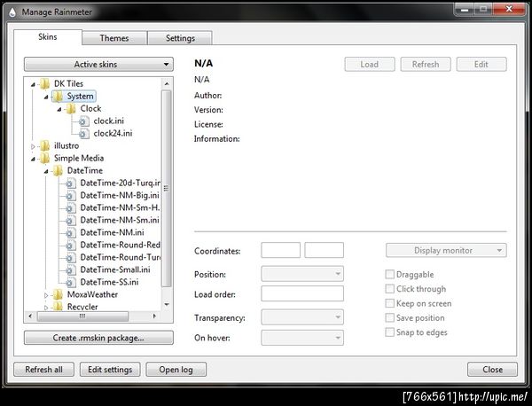Open the Active skins dropdown
The height and width of the screenshot is (406, 532).
click(x=98, y=65)
